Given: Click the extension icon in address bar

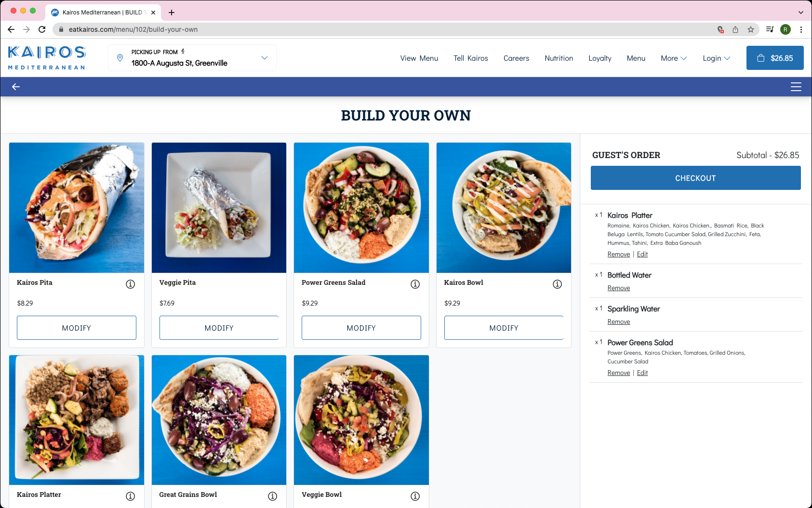Looking at the screenshot, I should pos(720,29).
